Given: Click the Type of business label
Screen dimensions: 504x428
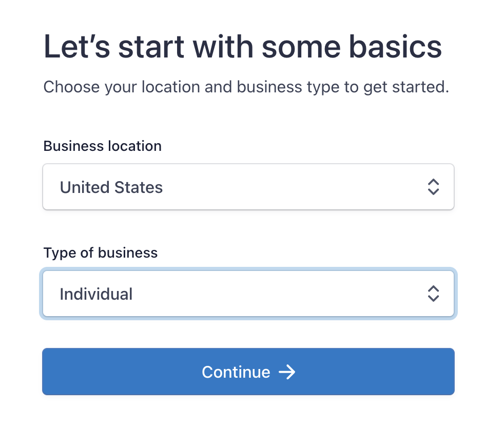Looking at the screenshot, I should coord(100,252).
